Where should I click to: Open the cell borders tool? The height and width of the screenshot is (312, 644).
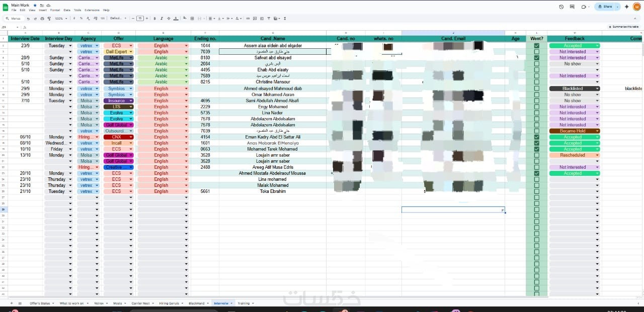(x=192, y=18)
